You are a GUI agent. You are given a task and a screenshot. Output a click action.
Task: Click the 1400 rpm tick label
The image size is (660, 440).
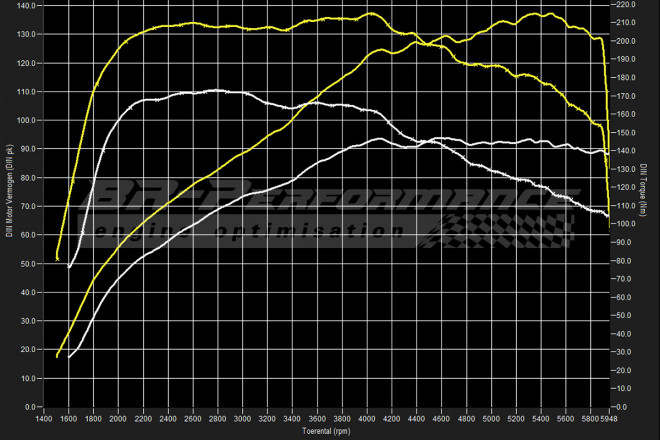[x=44, y=418]
